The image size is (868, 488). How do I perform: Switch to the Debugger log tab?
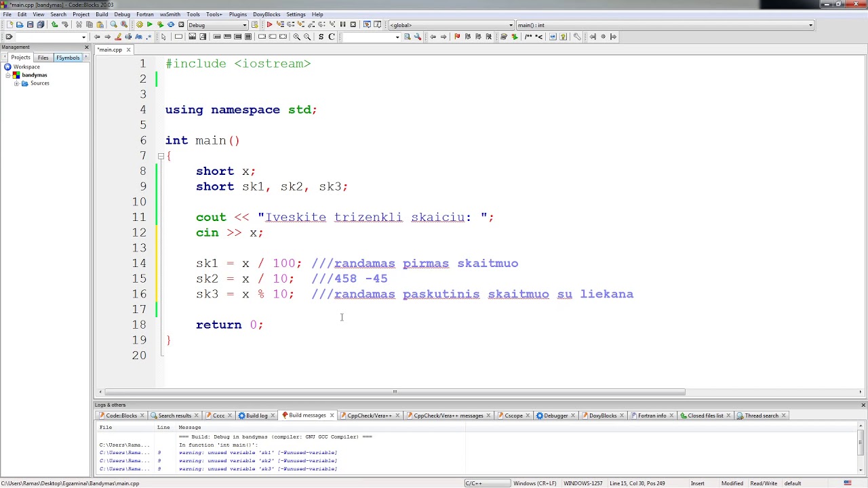click(x=555, y=415)
